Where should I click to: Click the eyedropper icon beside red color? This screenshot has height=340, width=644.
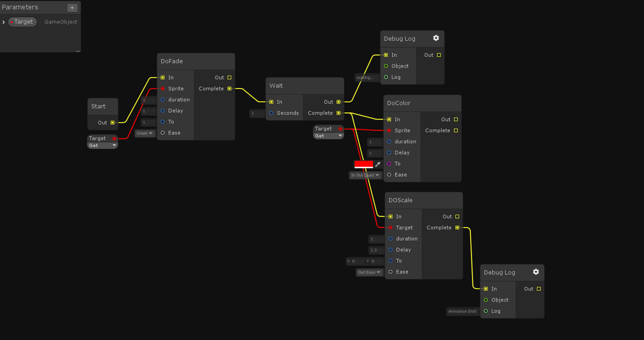pyautogui.click(x=378, y=164)
